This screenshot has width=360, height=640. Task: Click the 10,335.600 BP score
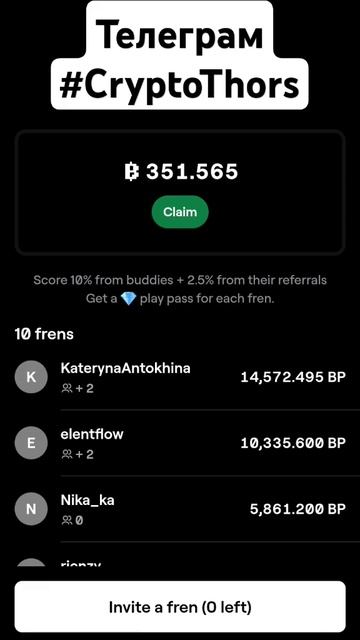[293, 443]
